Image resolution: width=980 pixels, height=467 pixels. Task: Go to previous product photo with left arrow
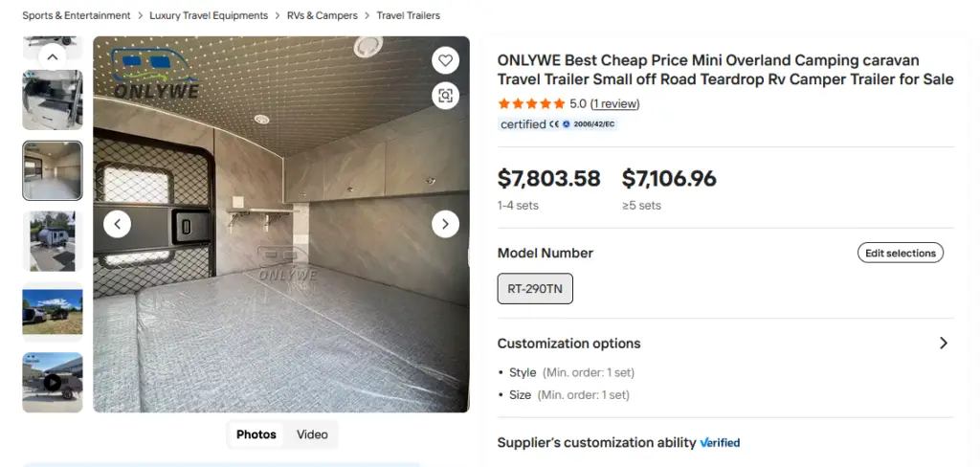click(x=117, y=224)
